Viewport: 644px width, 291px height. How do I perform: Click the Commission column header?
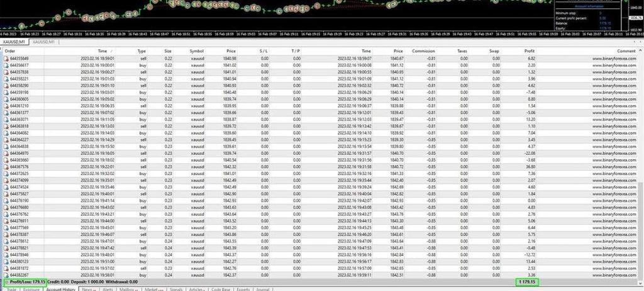tap(423, 50)
